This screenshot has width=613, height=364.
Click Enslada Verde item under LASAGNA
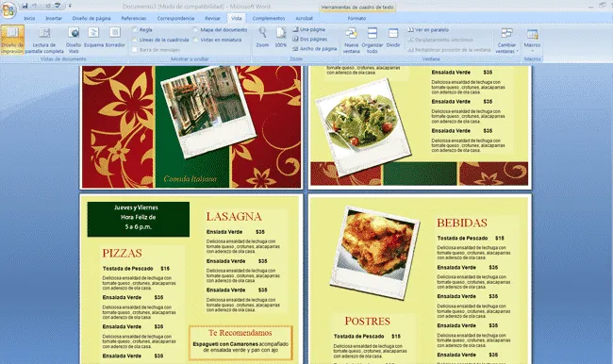(224, 232)
